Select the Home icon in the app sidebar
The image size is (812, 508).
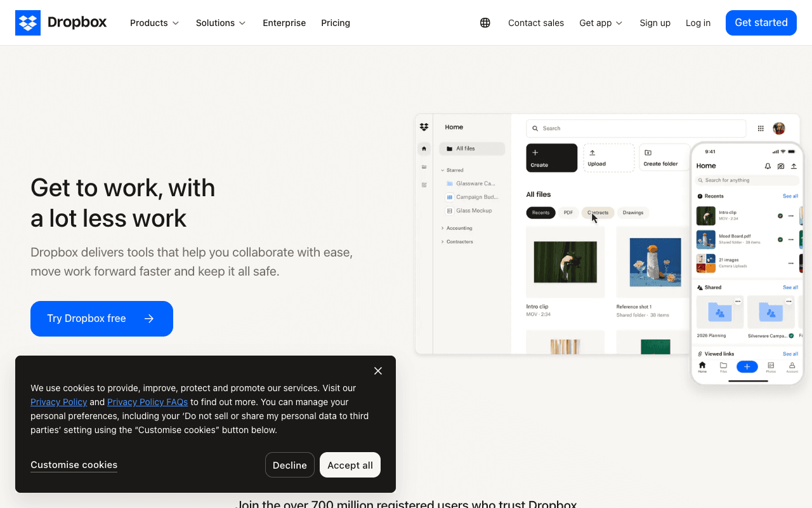coord(424,148)
